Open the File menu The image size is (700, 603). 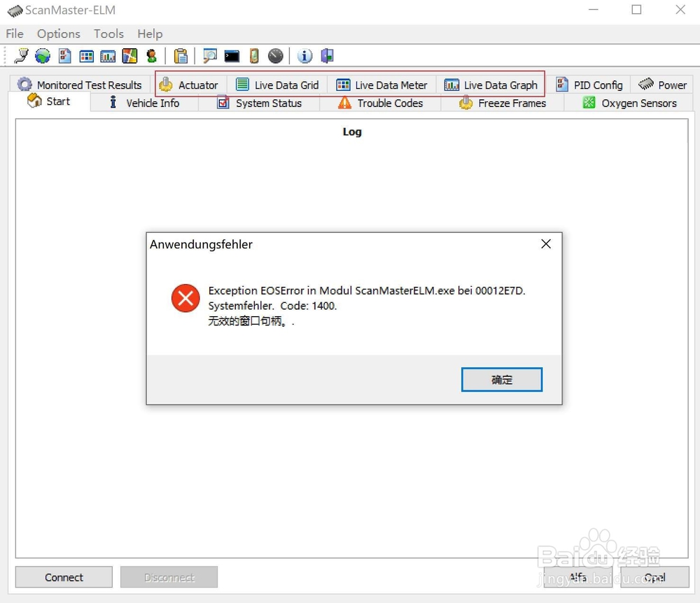click(x=14, y=34)
